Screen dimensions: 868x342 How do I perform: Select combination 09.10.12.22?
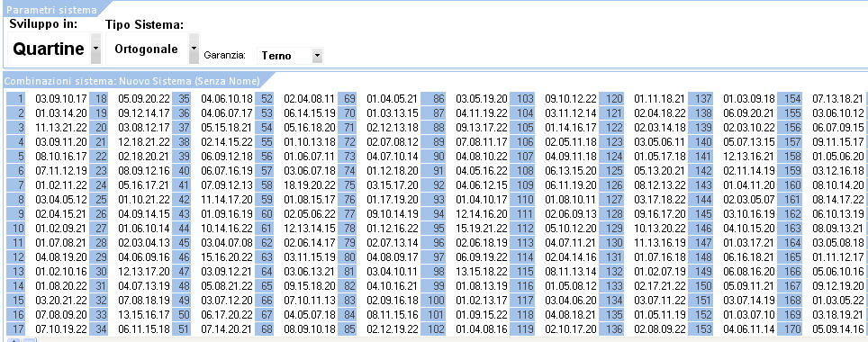click(571, 99)
